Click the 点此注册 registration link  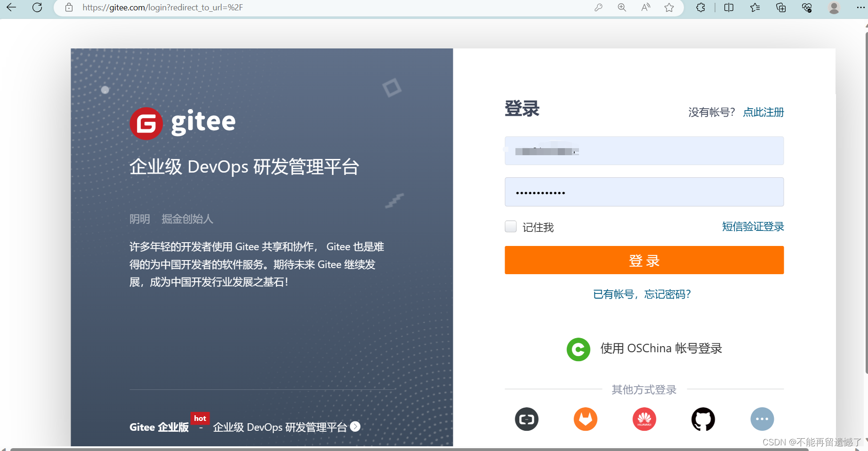click(763, 112)
